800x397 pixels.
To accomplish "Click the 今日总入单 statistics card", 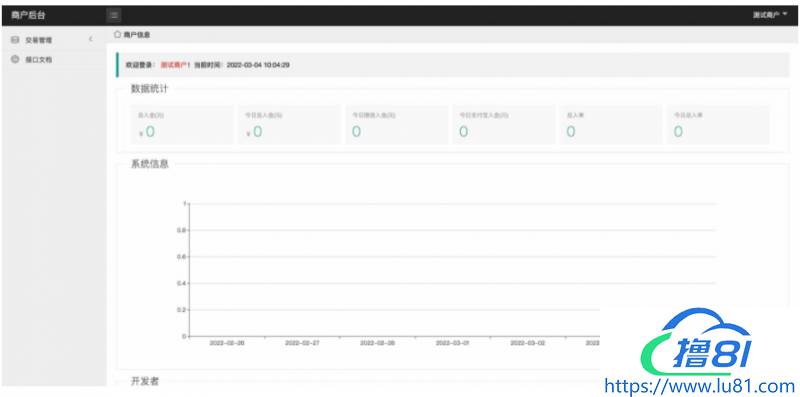I will (718, 125).
